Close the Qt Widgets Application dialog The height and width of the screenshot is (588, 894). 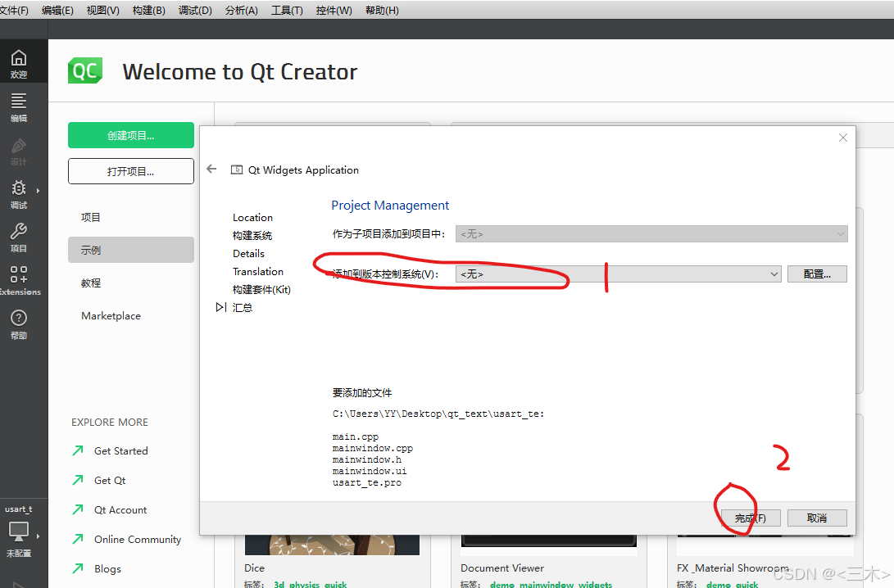842,138
